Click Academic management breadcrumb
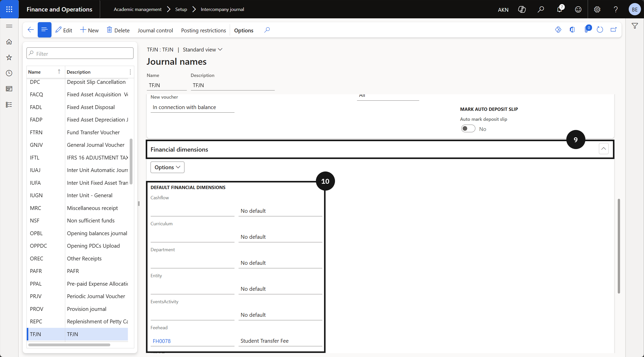644x357 pixels. (138, 9)
